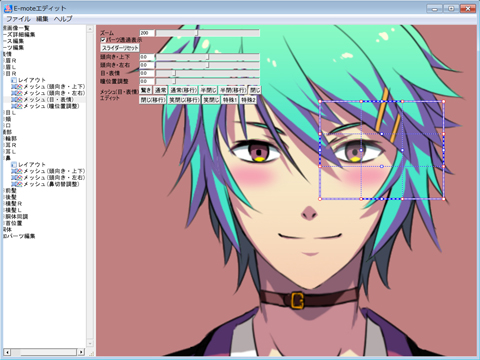The width and height of the screenshot is (480, 360).
Task: Click the 顔向き・左右 slider
Action: (208, 65)
